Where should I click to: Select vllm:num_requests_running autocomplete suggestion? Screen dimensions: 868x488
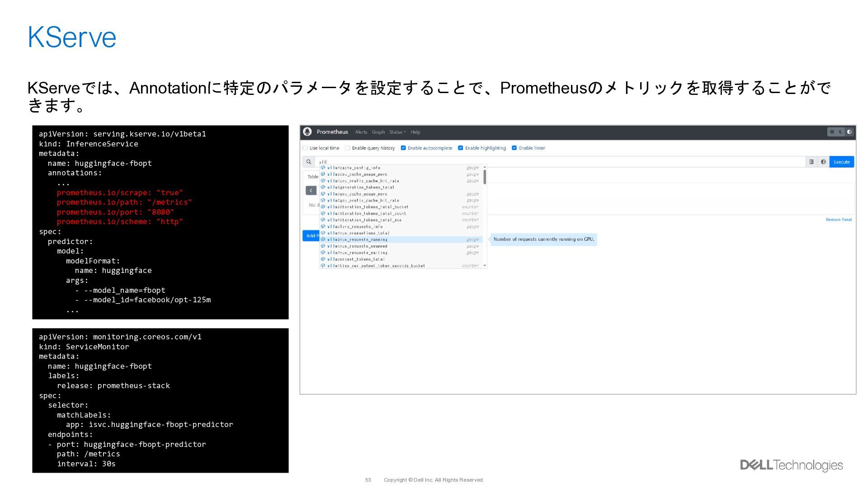(x=357, y=239)
